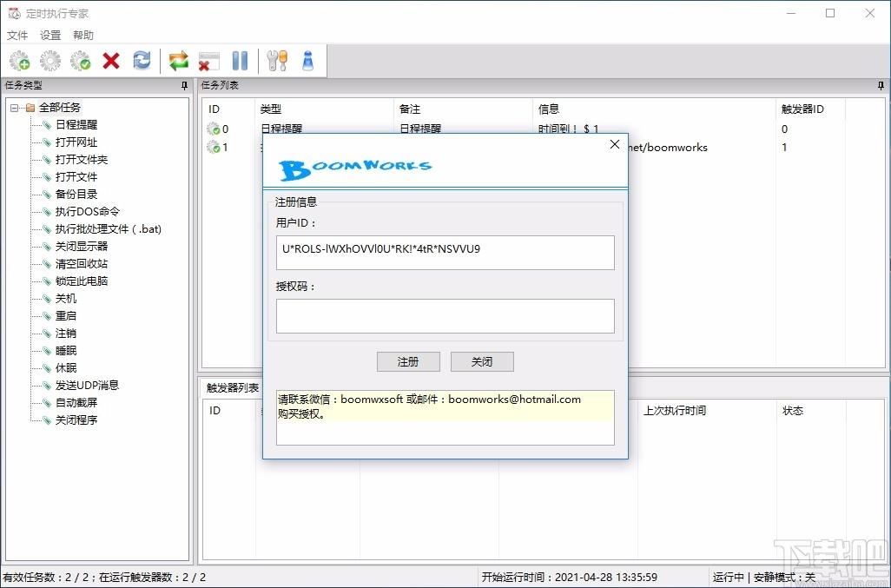891x588 pixels.
Task: Click the 备注 column header in task list
Action: tap(463, 109)
